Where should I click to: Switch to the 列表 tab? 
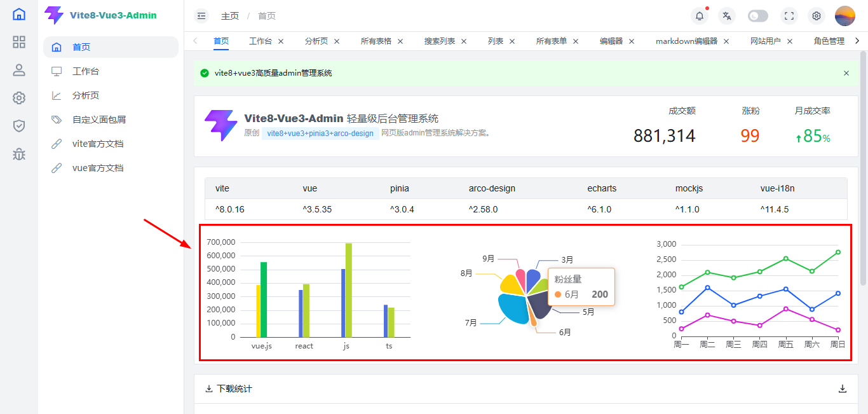496,41
